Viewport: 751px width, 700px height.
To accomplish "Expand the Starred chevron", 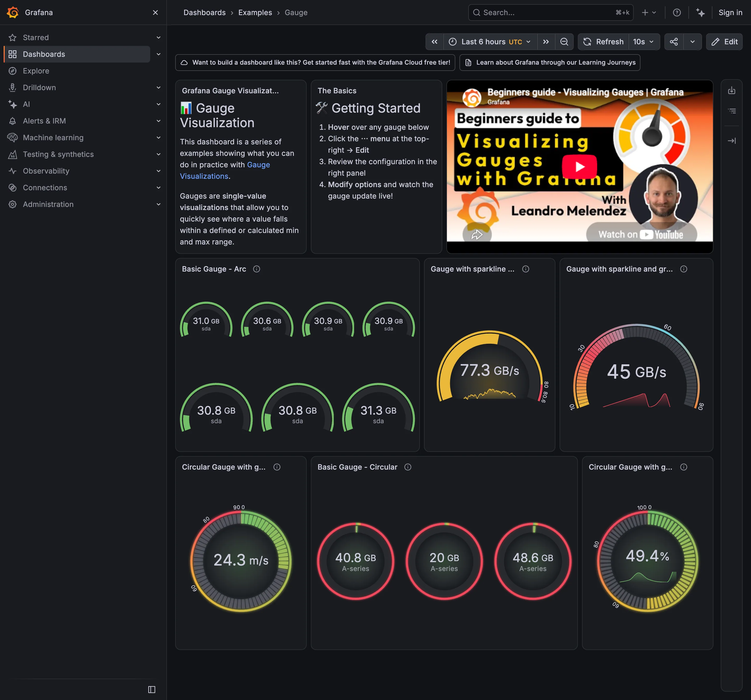I will [159, 37].
